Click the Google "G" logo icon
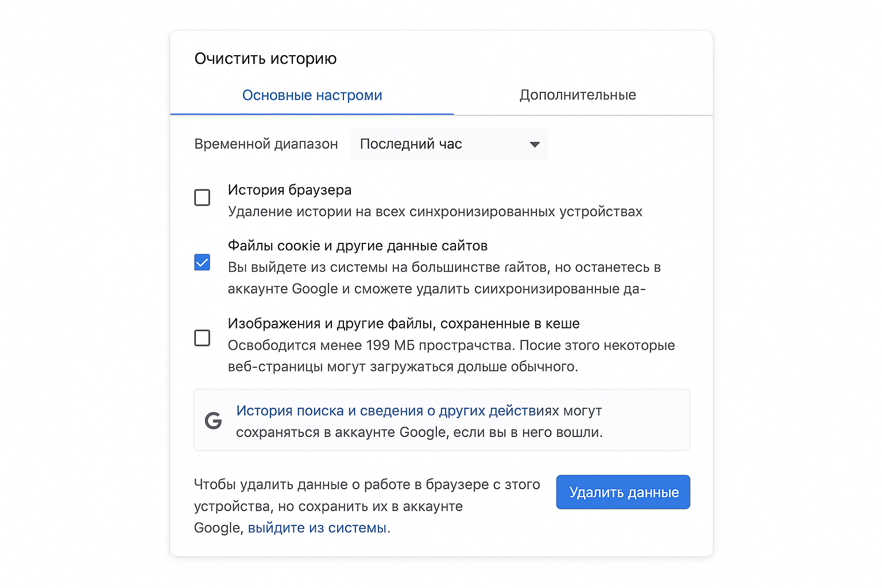This screenshot has height=588, width=882. pyautogui.click(x=213, y=420)
